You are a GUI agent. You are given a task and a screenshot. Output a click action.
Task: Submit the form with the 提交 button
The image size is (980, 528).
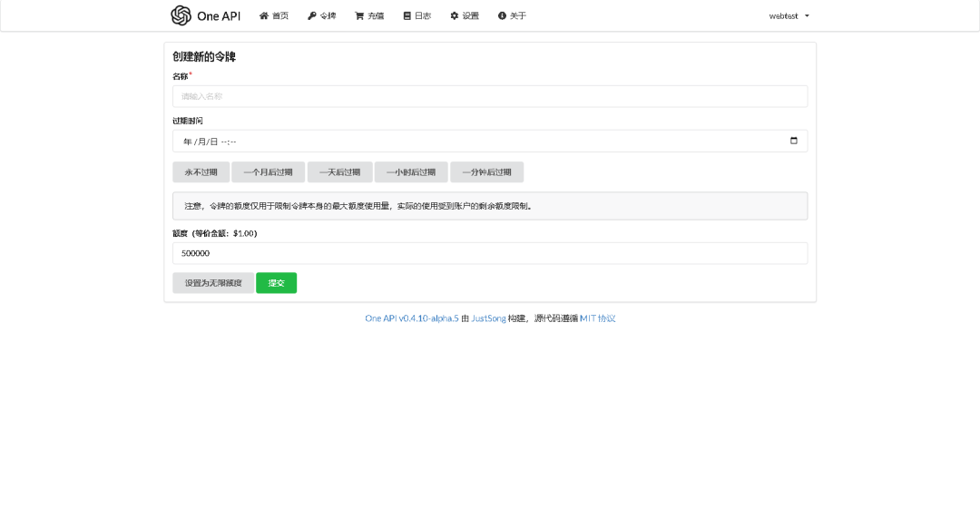[276, 282]
